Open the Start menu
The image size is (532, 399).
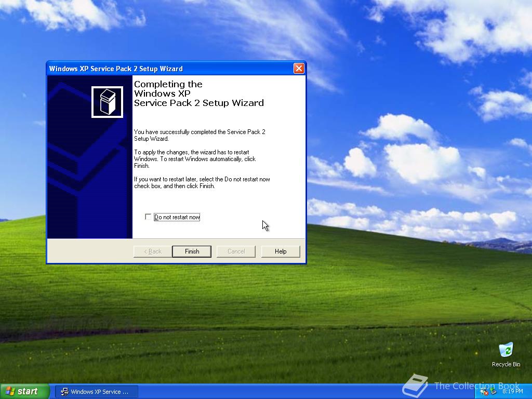24,391
